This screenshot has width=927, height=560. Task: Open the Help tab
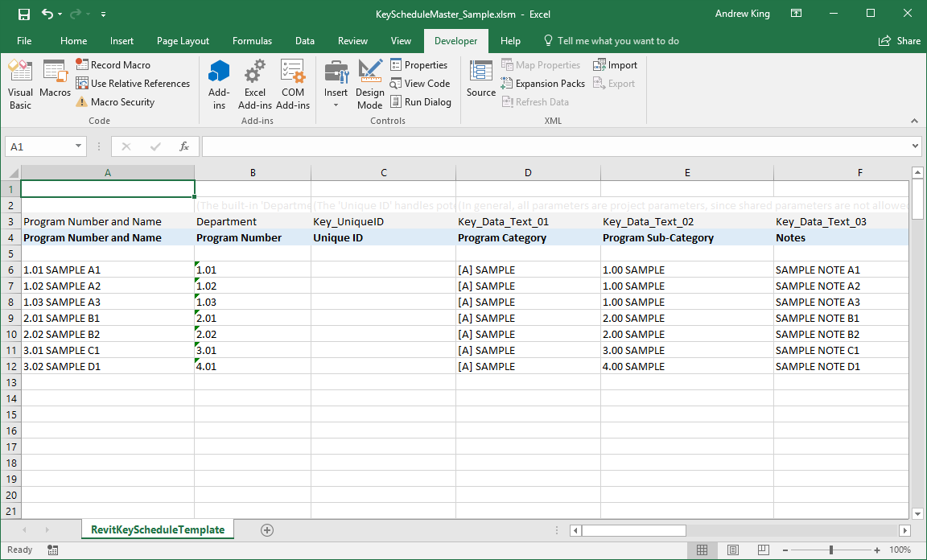coord(510,41)
